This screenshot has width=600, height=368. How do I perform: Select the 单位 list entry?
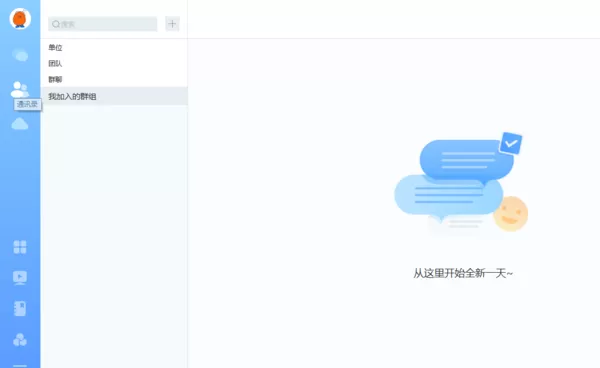click(x=114, y=47)
